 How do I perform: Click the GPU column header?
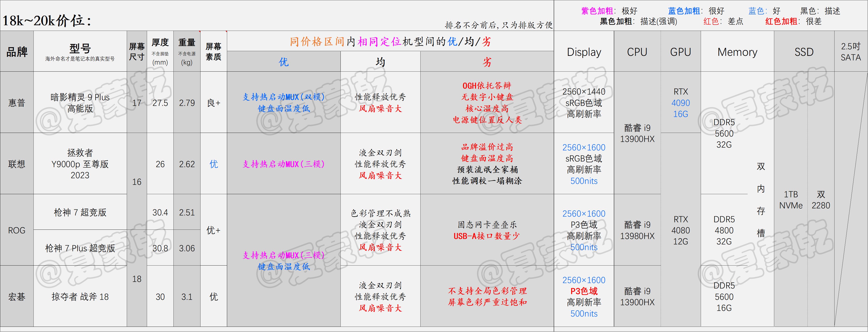click(x=681, y=52)
